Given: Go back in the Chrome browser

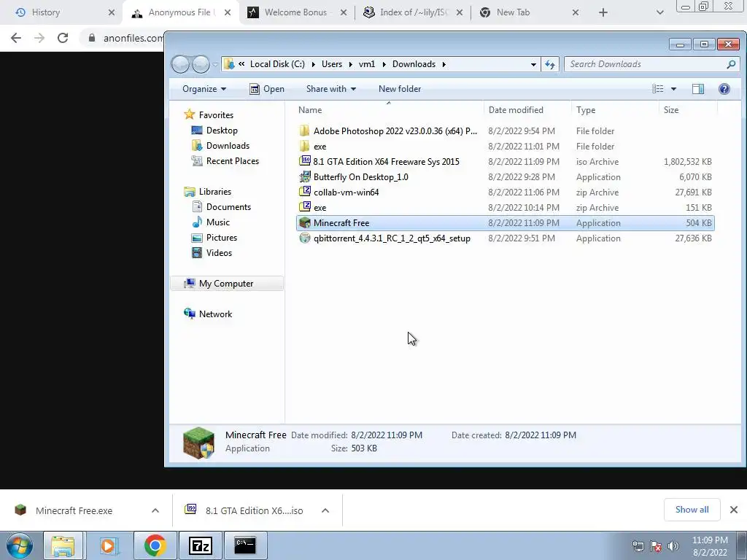Looking at the screenshot, I should click(x=16, y=38).
